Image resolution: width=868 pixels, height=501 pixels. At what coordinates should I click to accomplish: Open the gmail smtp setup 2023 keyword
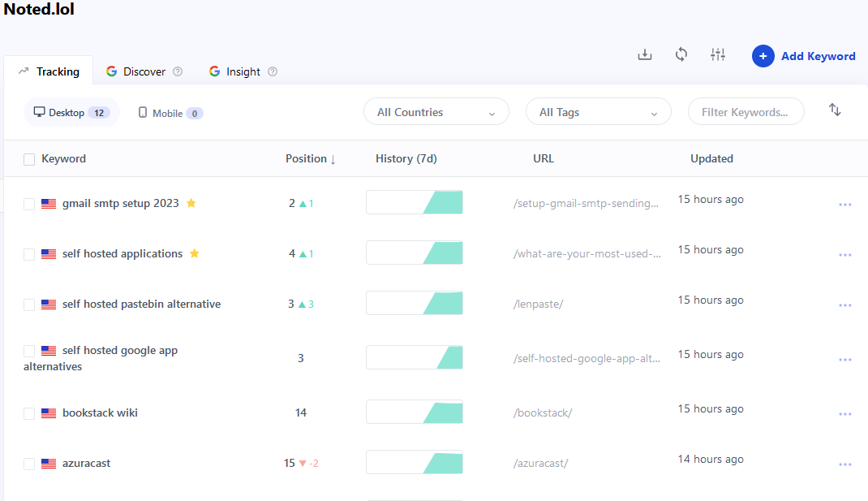coord(121,203)
